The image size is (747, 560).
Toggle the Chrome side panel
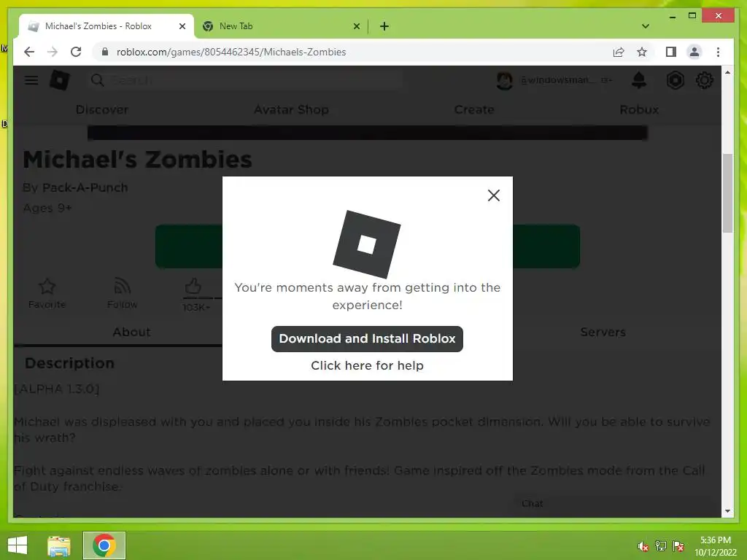pos(671,52)
